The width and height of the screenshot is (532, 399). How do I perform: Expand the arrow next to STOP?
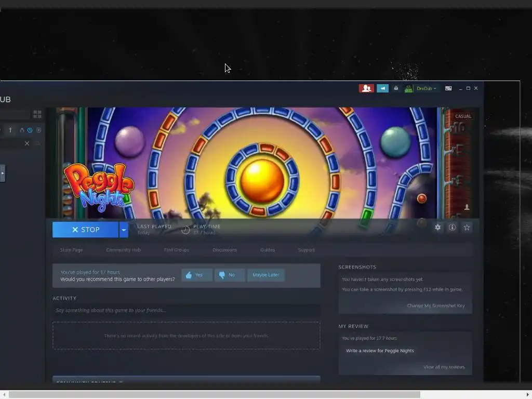click(124, 230)
